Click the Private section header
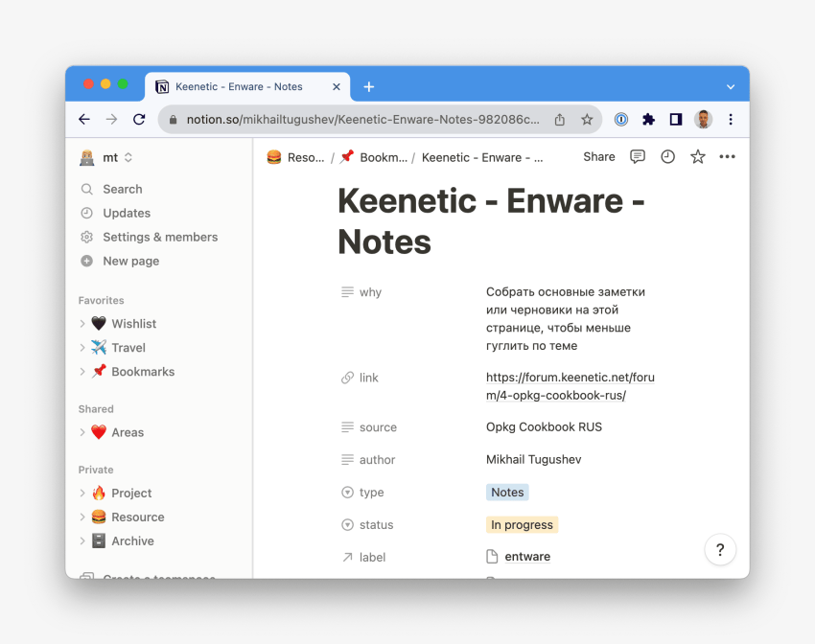Viewport: 815px width, 644px height. click(x=96, y=470)
